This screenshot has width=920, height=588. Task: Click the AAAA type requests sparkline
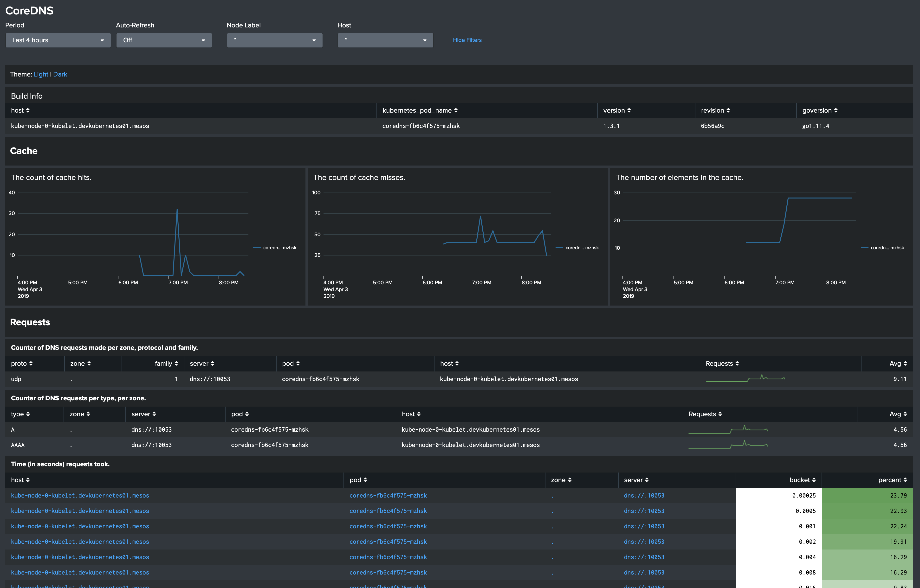[728, 444]
